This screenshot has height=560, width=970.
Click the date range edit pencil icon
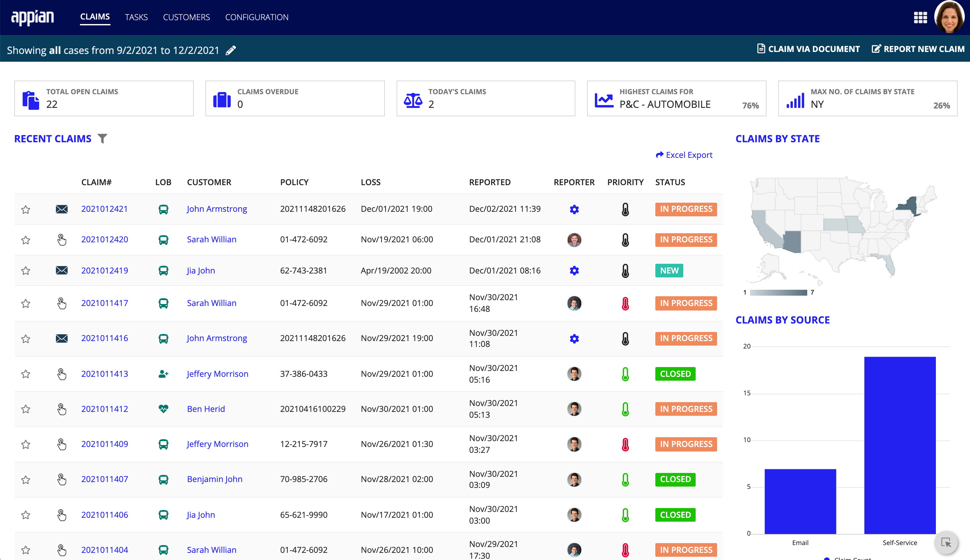232,51
